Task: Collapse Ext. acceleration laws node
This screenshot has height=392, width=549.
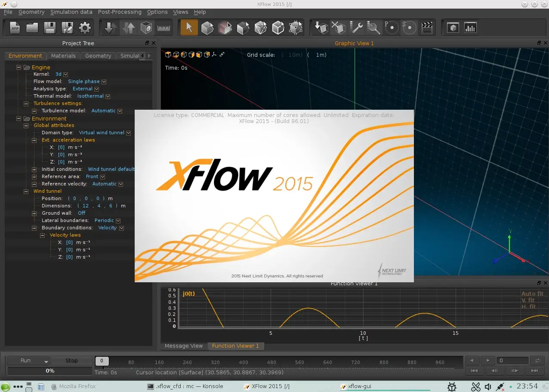Action: 34,140
